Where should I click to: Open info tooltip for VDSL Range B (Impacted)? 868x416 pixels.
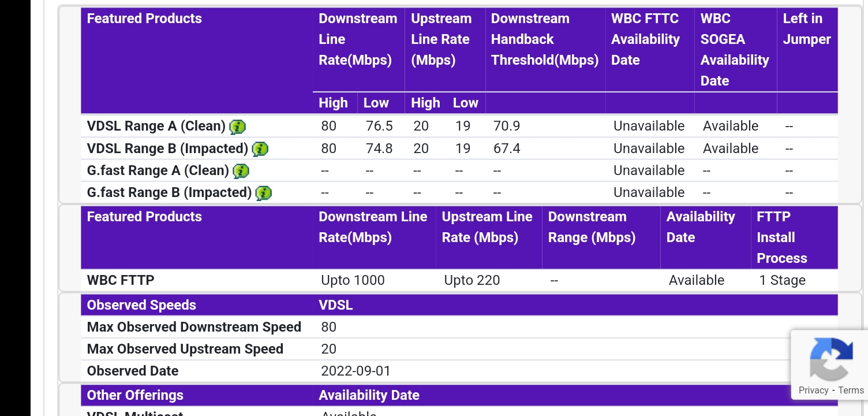coord(261,149)
